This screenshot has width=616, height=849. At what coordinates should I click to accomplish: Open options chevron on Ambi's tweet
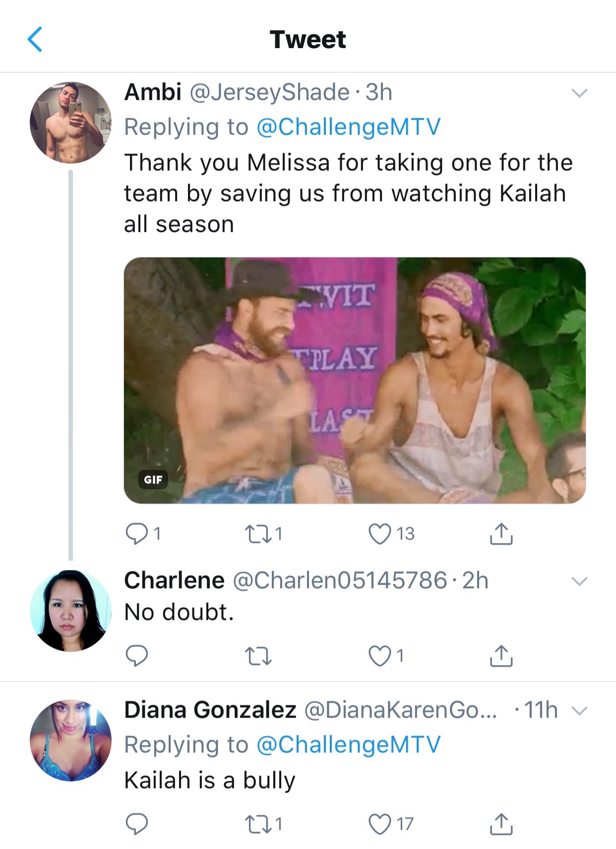(x=579, y=93)
